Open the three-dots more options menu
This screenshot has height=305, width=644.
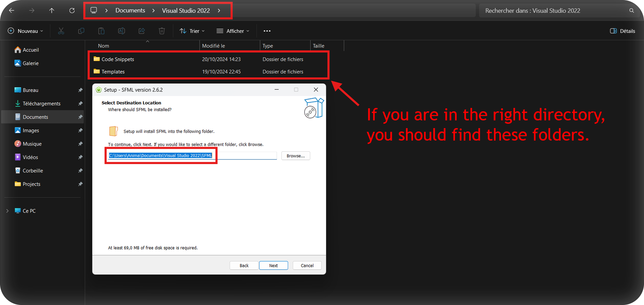(x=267, y=31)
